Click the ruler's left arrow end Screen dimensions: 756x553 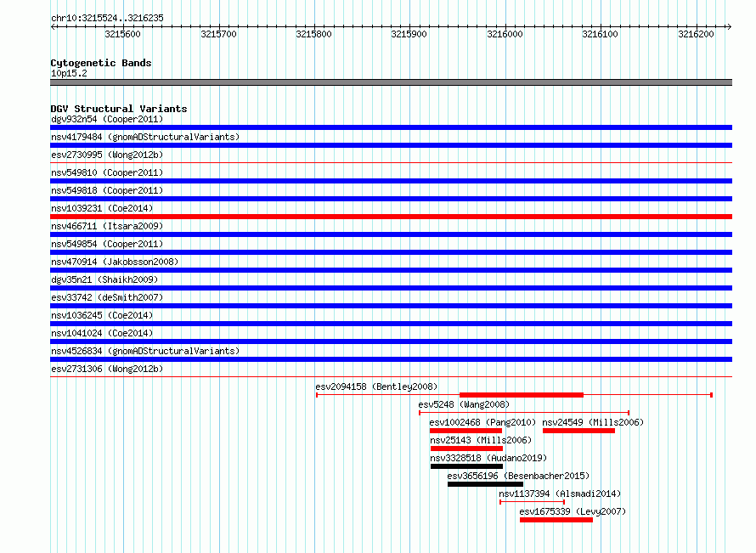click(x=53, y=26)
